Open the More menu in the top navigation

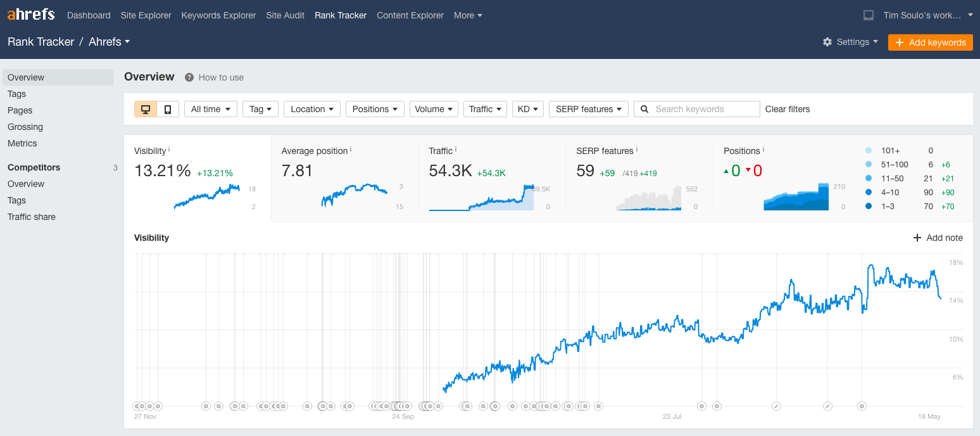(468, 15)
